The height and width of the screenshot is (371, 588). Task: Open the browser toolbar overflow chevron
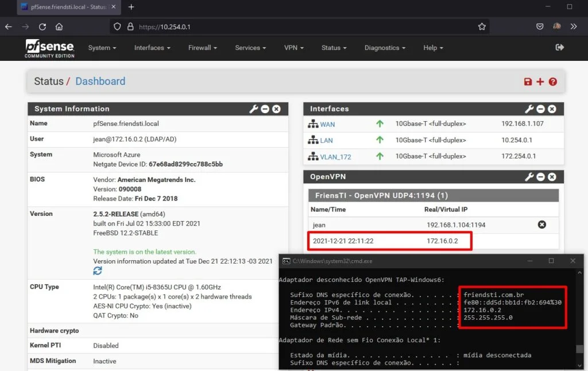pyautogui.click(x=574, y=26)
